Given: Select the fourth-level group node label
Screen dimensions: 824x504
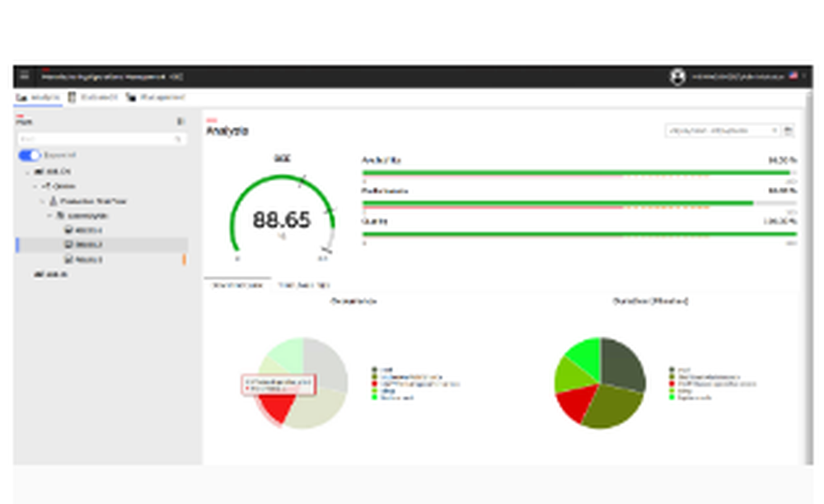Looking at the screenshot, I should pos(88,216).
